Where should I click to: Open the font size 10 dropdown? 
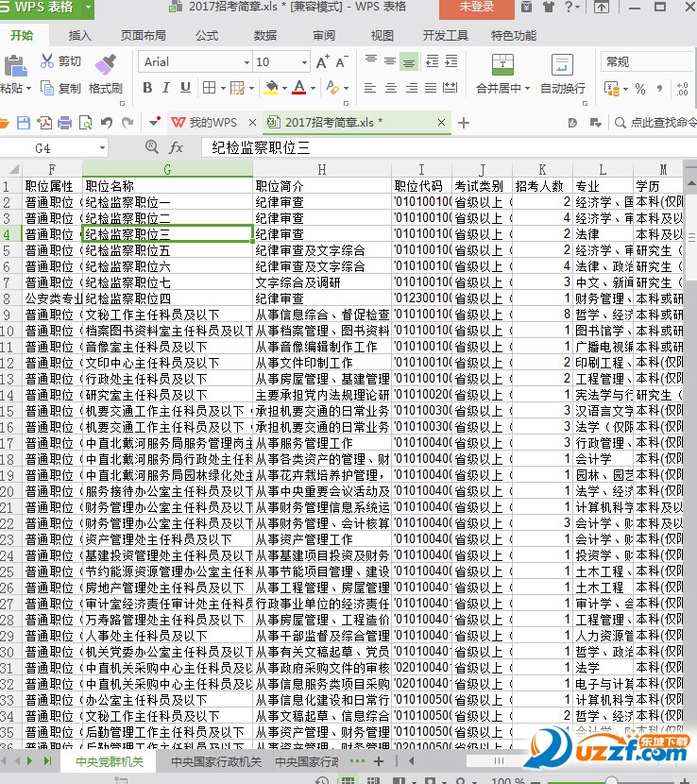point(304,62)
